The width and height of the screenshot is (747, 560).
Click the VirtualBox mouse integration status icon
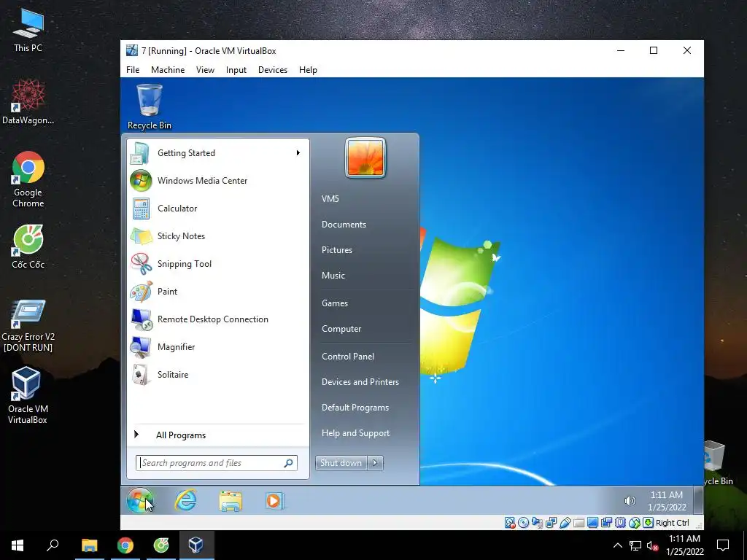(x=634, y=523)
